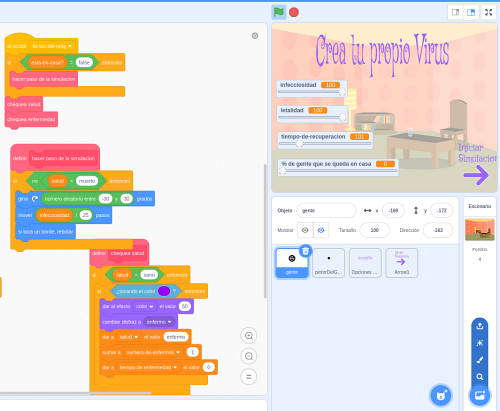Screen dimensions: 500x411
Task: Click the sano value in salud condition
Action: [149, 275]
